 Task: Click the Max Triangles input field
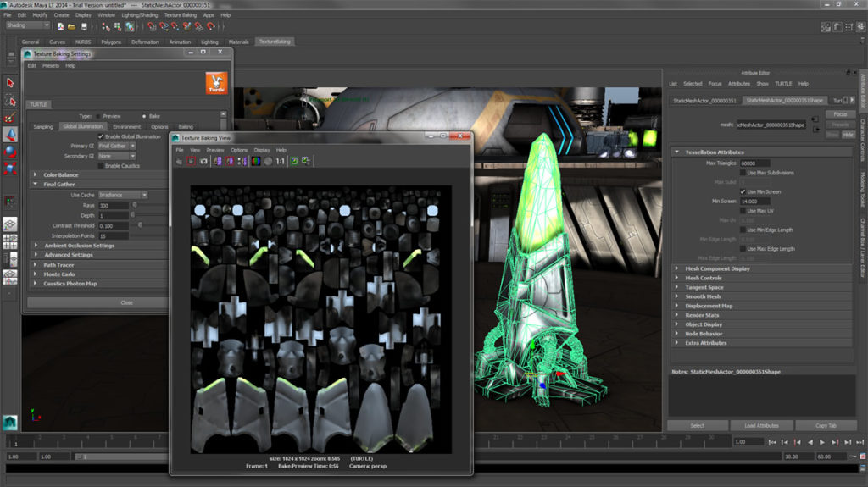click(755, 163)
